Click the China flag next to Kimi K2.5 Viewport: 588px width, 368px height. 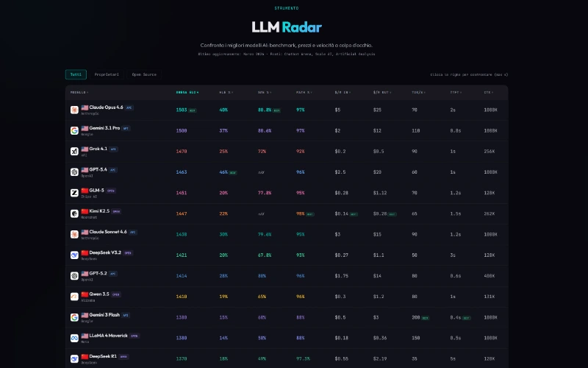pyautogui.click(x=85, y=211)
